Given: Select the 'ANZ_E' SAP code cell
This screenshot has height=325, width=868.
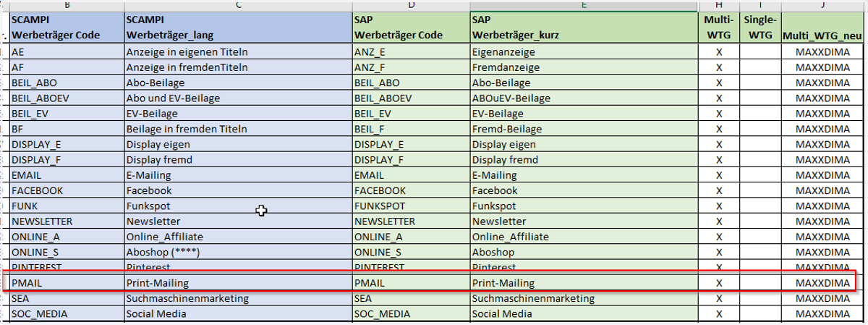Looking at the screenshot, I should coord(411,51).
